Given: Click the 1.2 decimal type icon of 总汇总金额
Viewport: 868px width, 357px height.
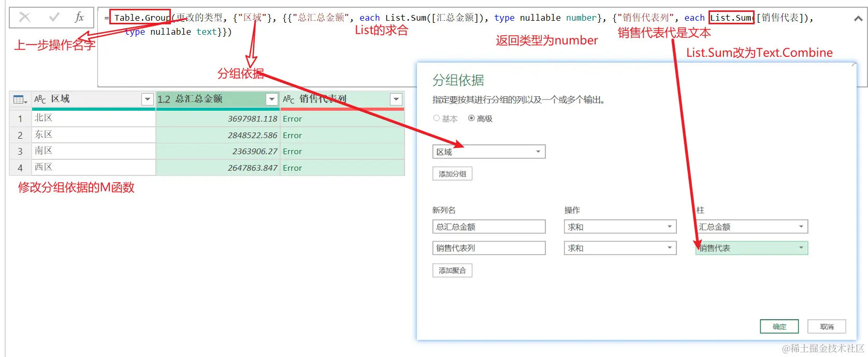Looking at the screenshot, I should [x=164, y=99].
